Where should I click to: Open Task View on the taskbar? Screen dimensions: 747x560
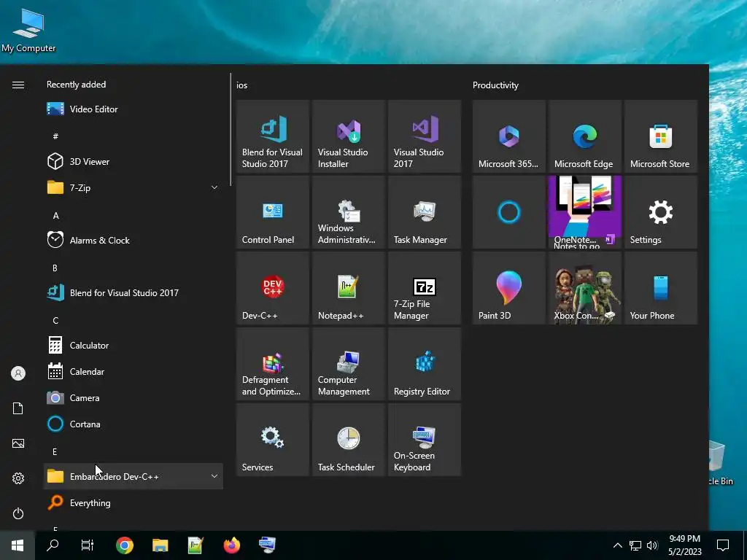[88, 545]
